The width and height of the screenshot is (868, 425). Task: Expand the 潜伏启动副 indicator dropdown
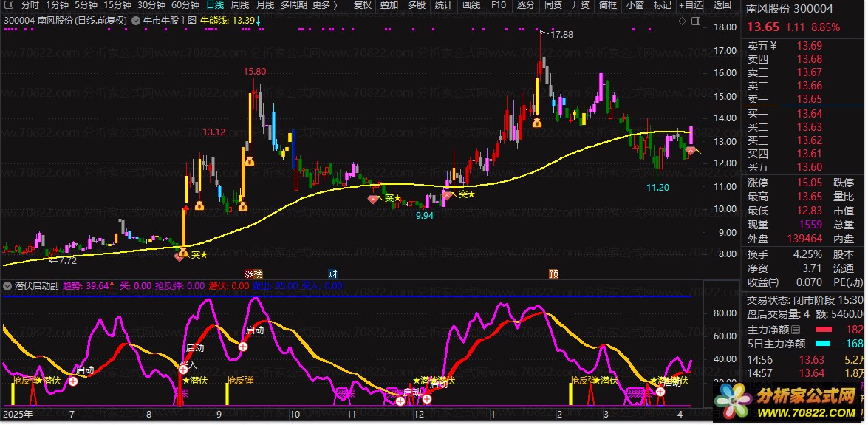point(7,285)
